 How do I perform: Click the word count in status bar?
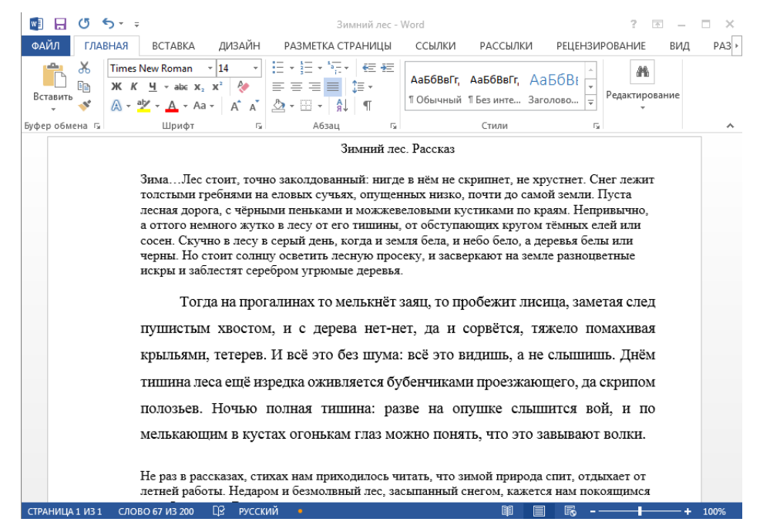pos(155,511)
